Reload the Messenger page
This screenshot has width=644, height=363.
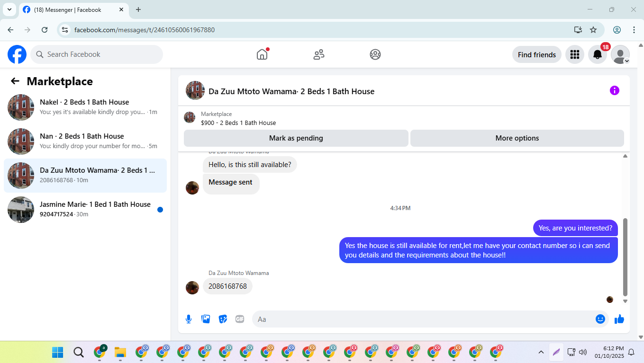tap(45, 30)
